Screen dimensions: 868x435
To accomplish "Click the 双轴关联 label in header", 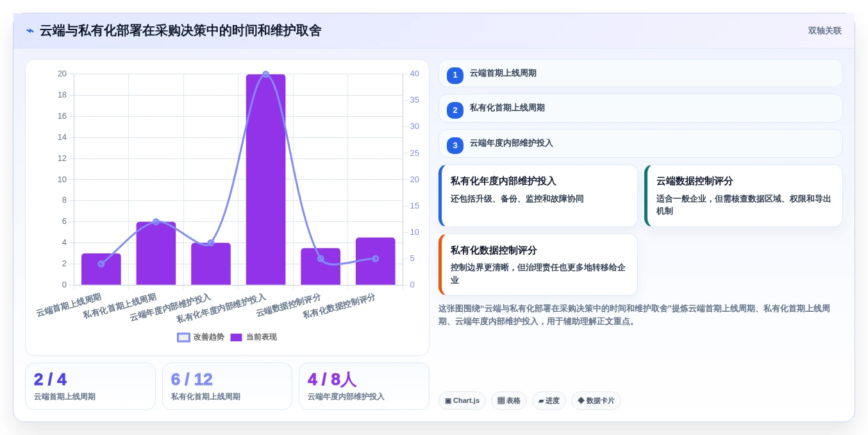I will 824,31.
